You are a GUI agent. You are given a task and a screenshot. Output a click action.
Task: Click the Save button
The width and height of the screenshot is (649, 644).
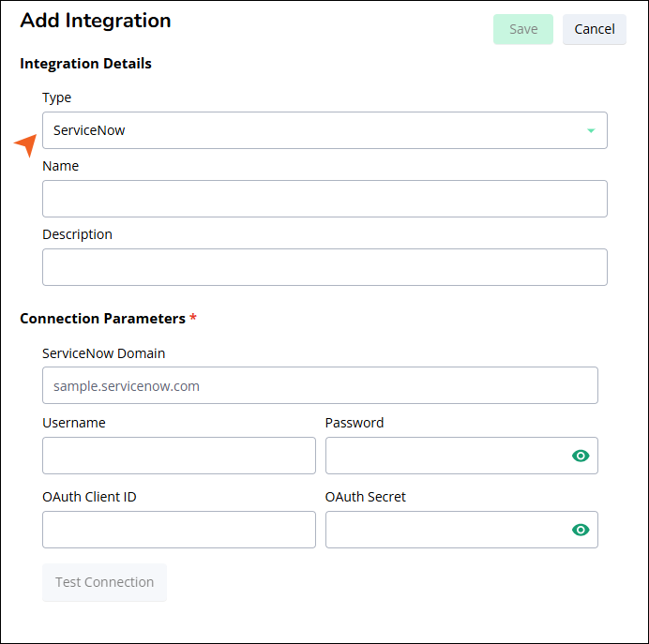click(522, 29)
